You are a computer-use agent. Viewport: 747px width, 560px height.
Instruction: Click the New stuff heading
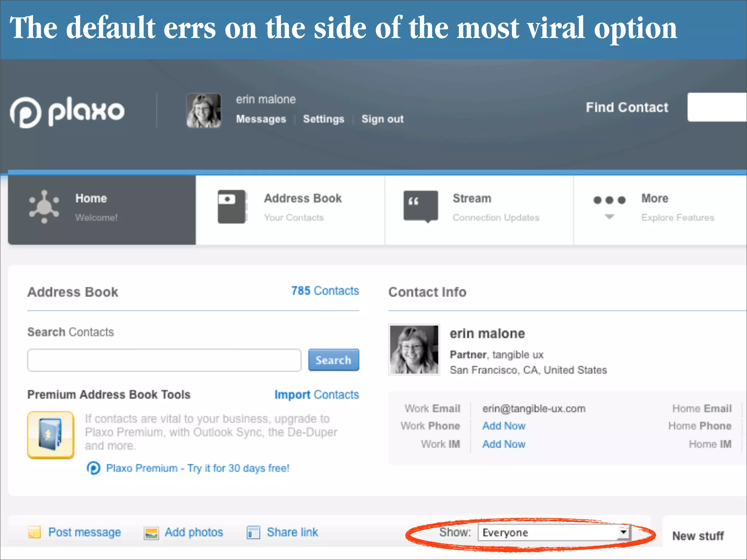(x=698, y=536)
